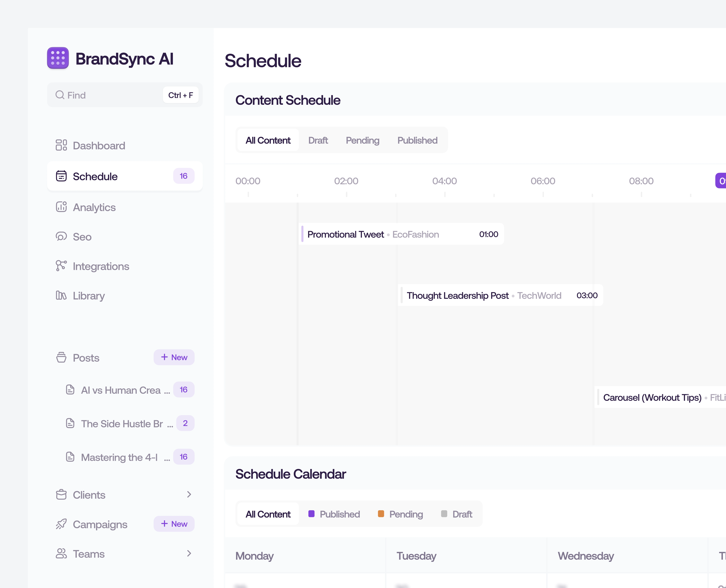Image resolution: width=726 pixels, height=588 pixels.
Task: Click document icon beside Mastering the 4-I
Action: pos(70,457)
